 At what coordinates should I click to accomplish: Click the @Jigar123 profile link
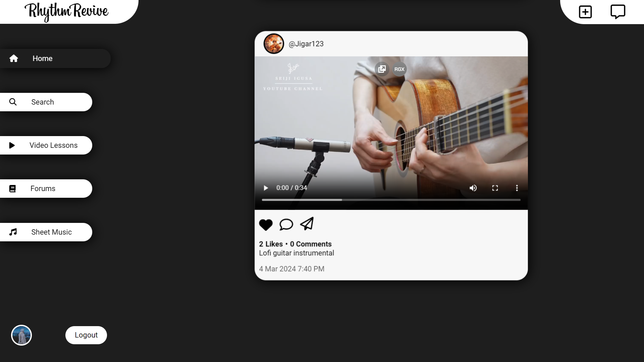[306, 44]
